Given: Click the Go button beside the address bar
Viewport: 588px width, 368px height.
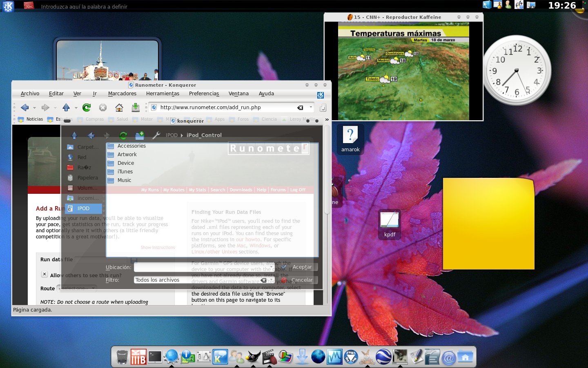Looking at the screenshot, I should (323, 108).
